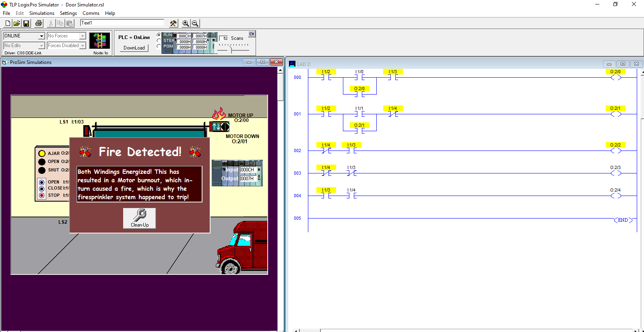The width and height of the screenshot is (644, 332).
Task: Click the red truck in the simulation
Action: click(x=242, y=247)
